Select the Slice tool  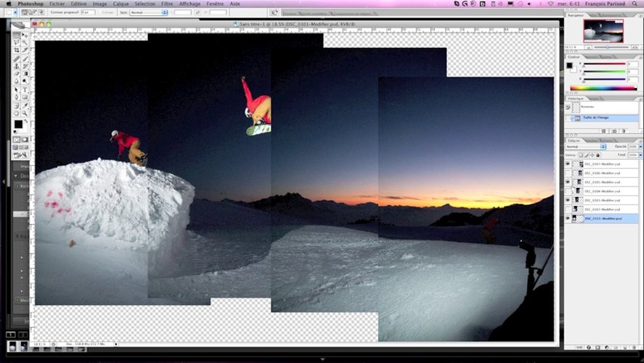25,49
